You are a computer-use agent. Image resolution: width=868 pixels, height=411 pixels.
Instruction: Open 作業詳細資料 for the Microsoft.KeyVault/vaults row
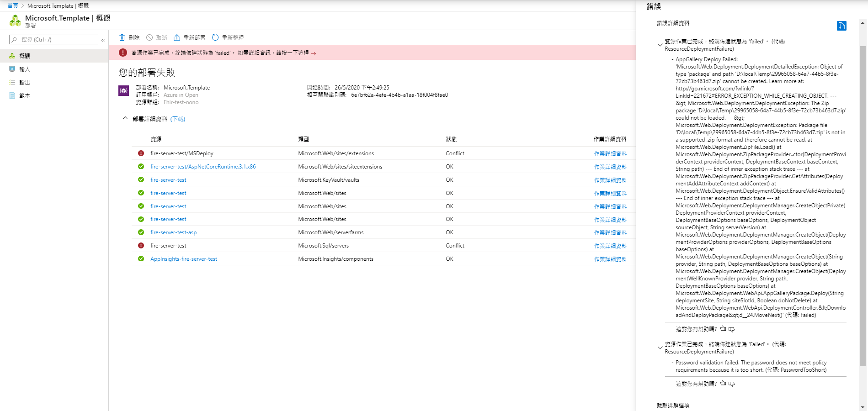coord(610,180)
